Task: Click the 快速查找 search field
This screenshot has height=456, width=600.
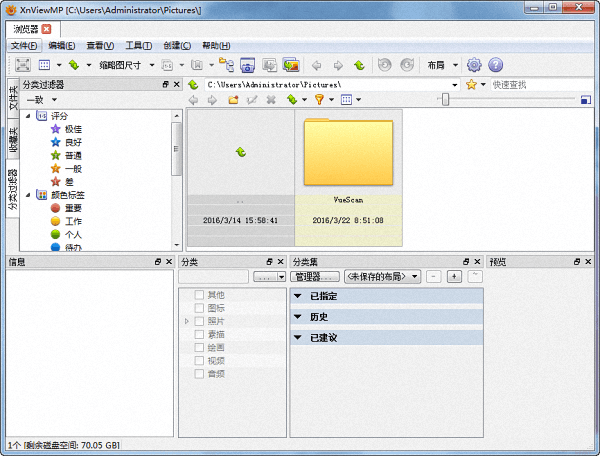Action: [x=542, y=85]
